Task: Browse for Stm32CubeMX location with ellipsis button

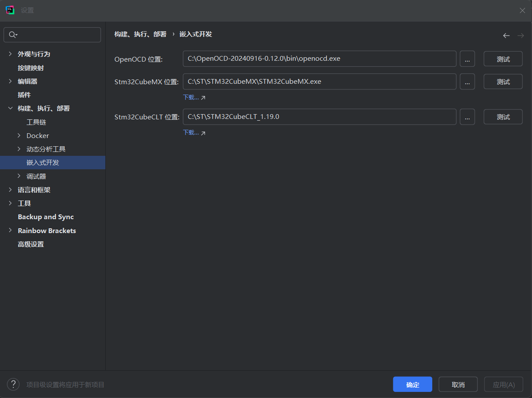Action: click(x=467, y=82)
